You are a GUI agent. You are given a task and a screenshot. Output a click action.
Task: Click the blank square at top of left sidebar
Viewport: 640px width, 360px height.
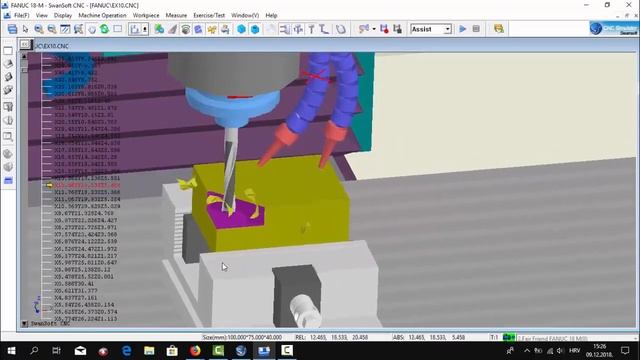(8, 51)
